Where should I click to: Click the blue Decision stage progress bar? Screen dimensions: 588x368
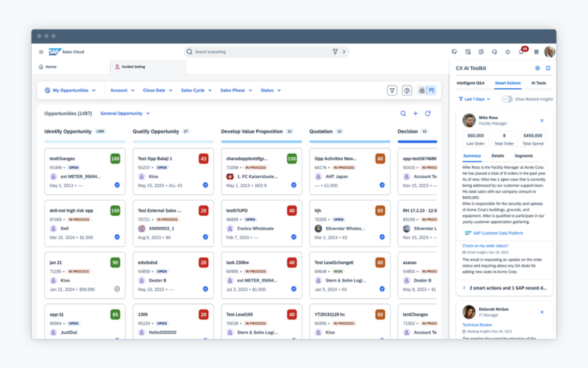(417, 141)
